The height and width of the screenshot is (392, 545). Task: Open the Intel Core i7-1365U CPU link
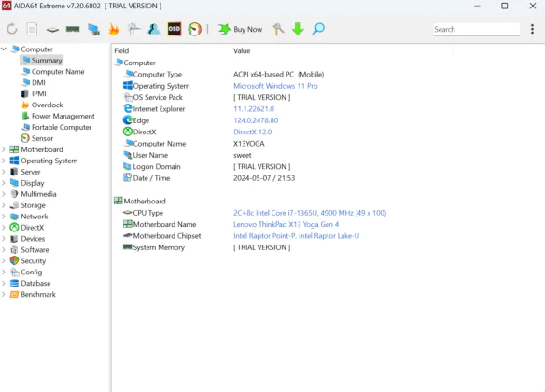pyautogui.click(x=310, y=213)
